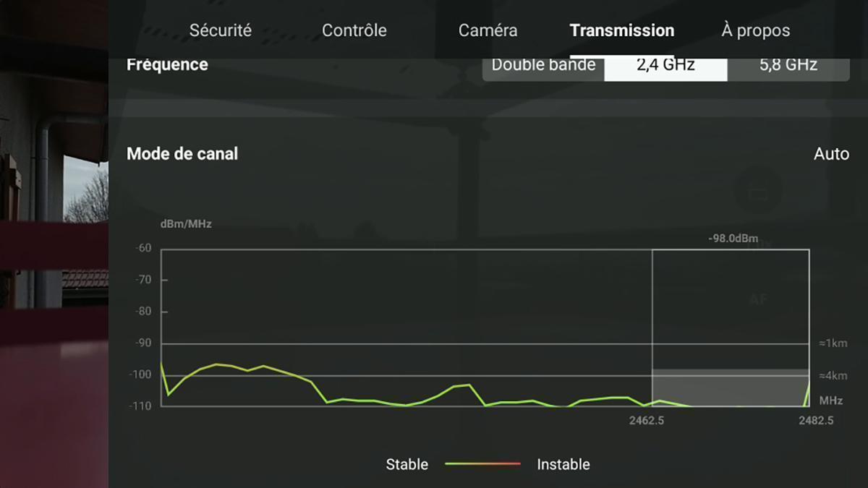Open the Contrôle settings tab
This screenshot has height=488, width=868.
(x=354, y=30)
